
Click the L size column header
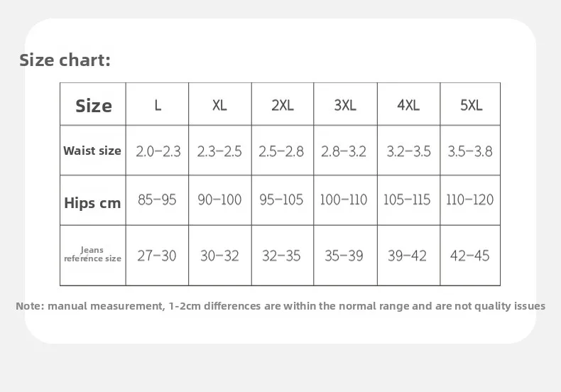click(x=158, y=106)
